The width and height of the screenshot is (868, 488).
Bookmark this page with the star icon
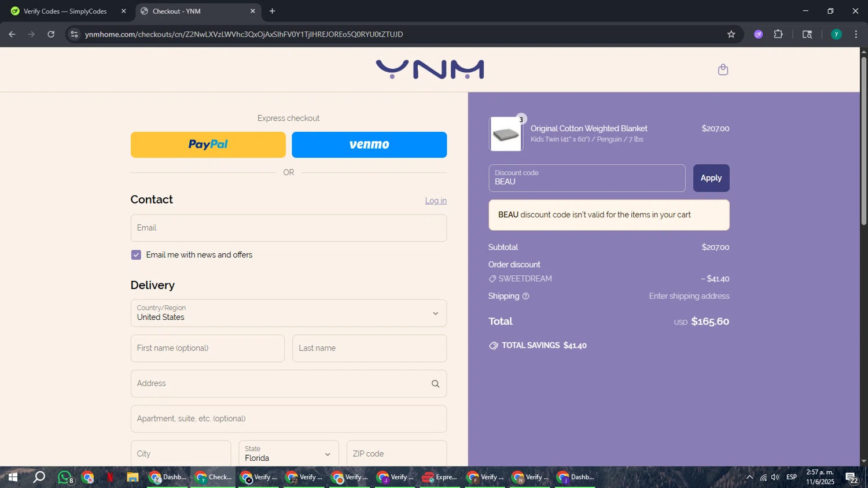731,34
